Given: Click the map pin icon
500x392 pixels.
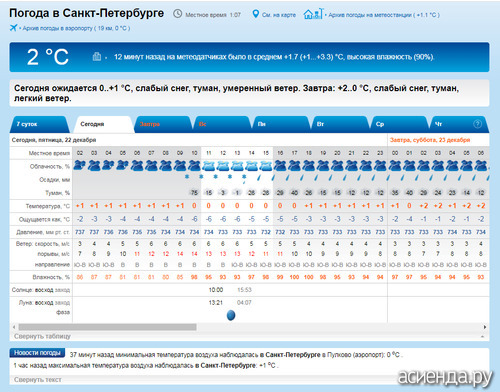Looking at the screenshot, I should tap(255, 14).
